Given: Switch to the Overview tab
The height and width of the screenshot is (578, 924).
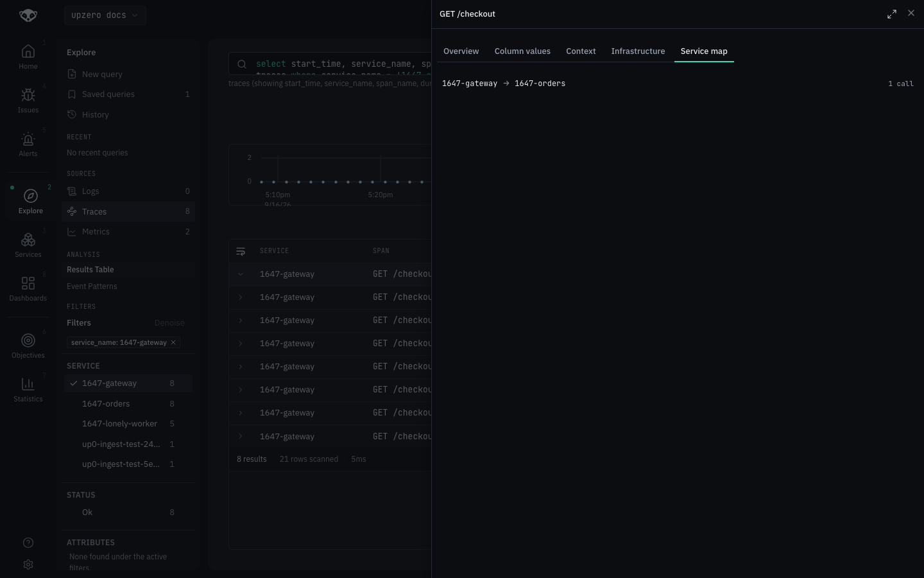Looking at the screenshot, I should coord(461,51).
